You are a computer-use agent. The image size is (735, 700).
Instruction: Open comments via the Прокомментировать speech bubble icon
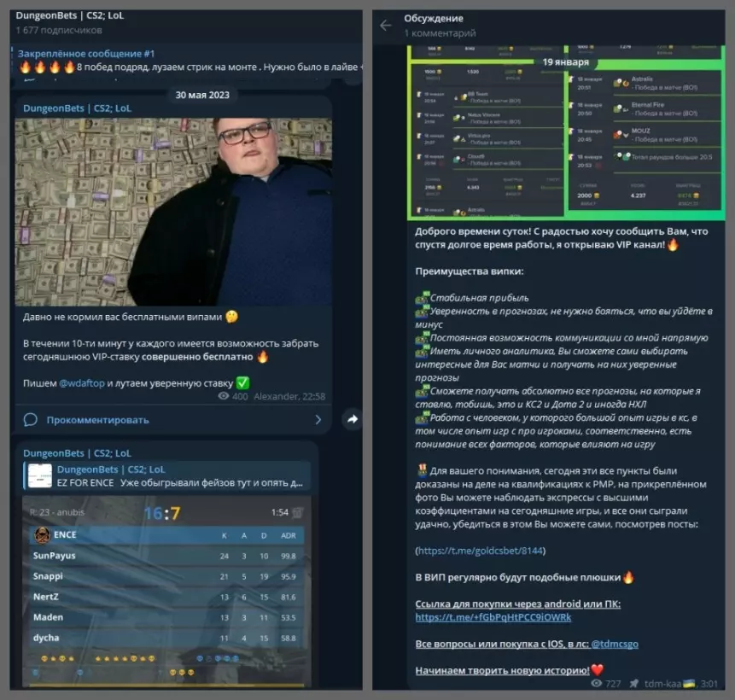point(31,420)
